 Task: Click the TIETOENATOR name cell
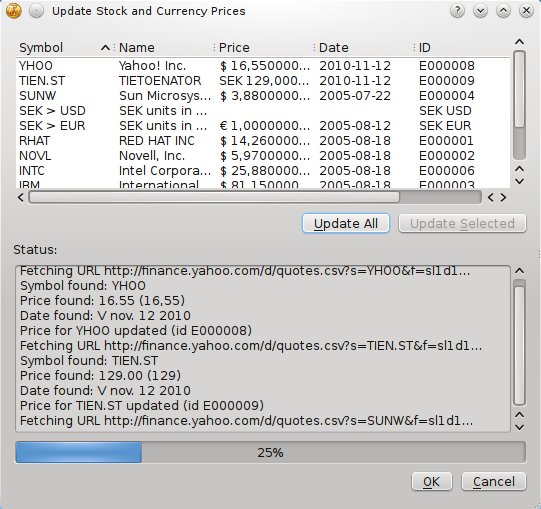click(160, 81)
